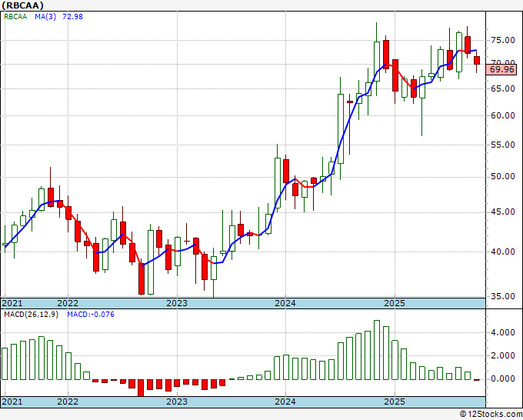Click 2024 on the price chart time axis
The height and width of the screenshot is (420, 523).
point(285,303)
